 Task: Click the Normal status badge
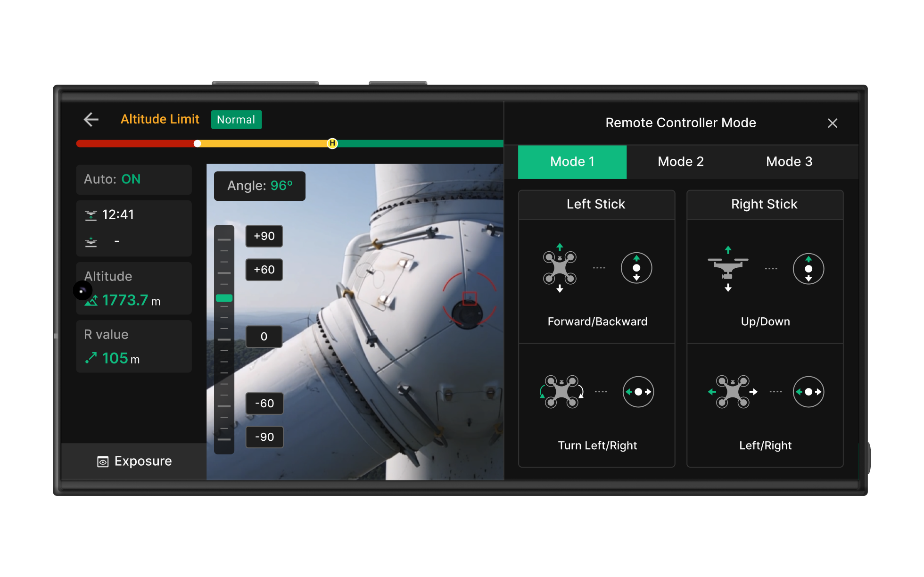(x=236, y=119)
